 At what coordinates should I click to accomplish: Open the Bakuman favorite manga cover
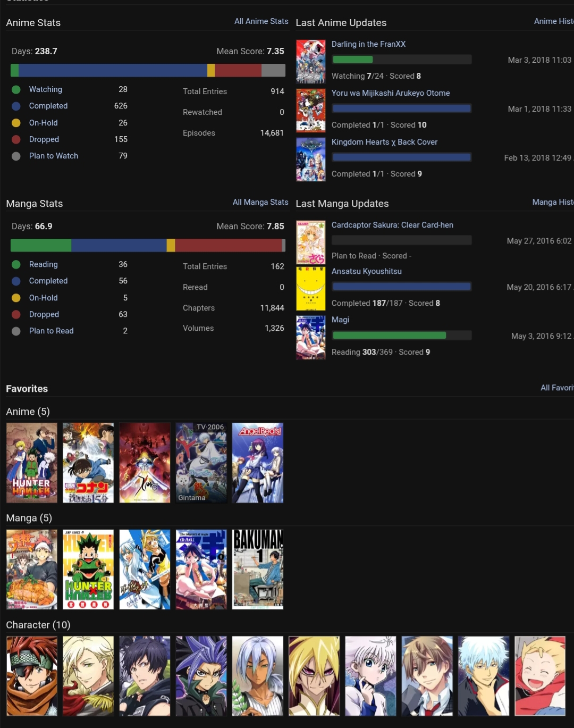(x=257, y=569)
